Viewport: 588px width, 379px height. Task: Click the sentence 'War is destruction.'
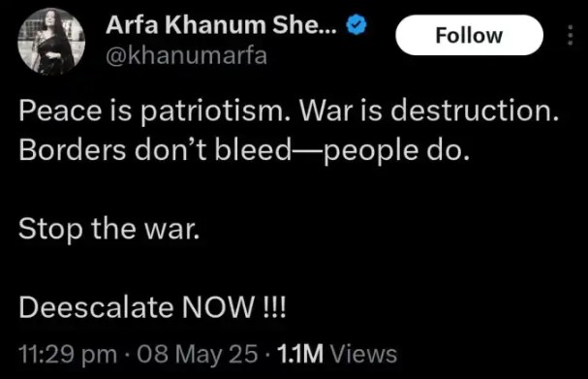(428, 111)
